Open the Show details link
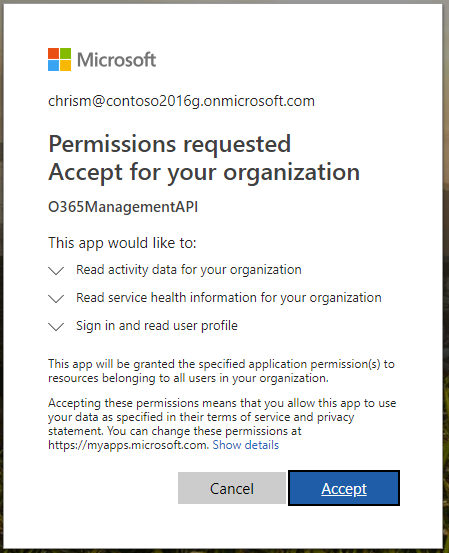This screenshot has height=553, width=449. click(245, 445)
